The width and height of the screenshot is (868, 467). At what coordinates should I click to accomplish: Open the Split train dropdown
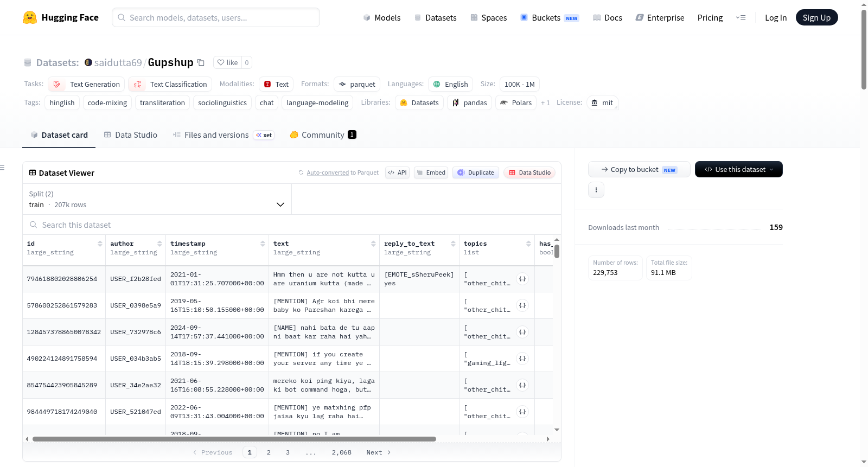pyautogui.click(x=157, y=199)
